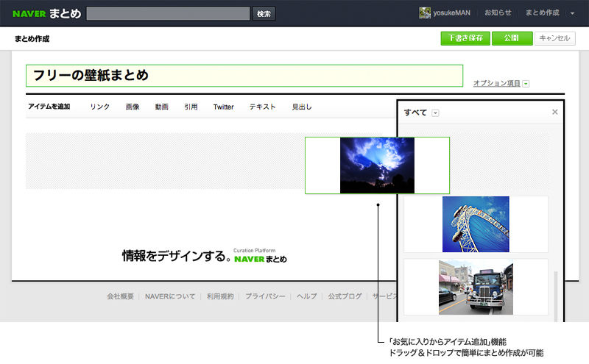Screen dimensions: 589x364
Task: Click the 情報をデザインする NAVER まとめ banner
Action: (x=205, y=256)
